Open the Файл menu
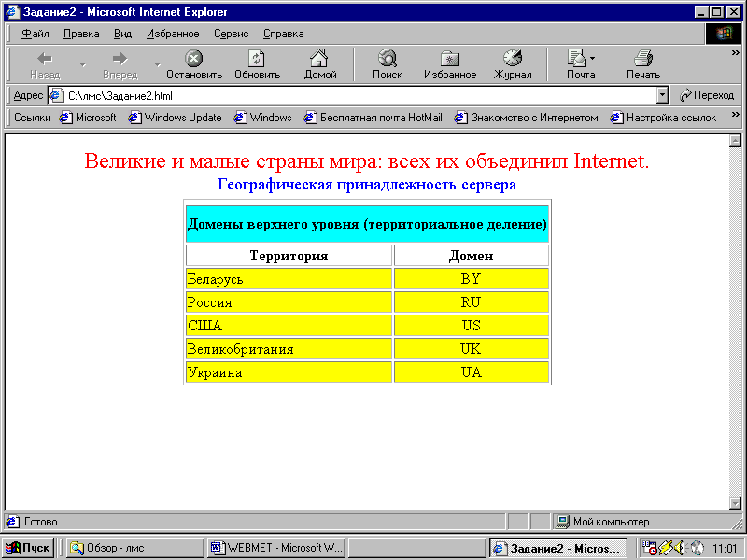The width and height of the screenshot is (747, 560). click(x=35, y=34)
